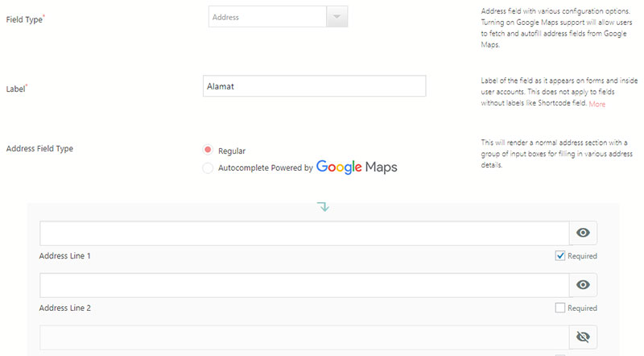Click the Address field type combo box

[267, 17]
